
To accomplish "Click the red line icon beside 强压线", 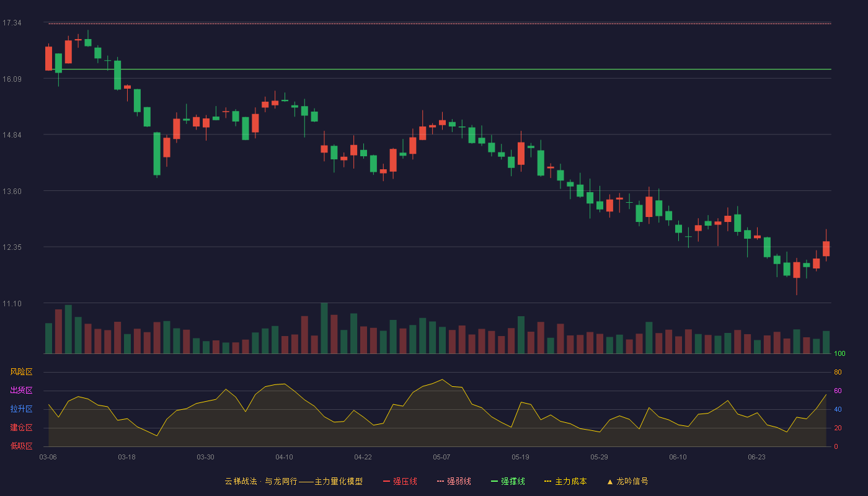I will (x=387, y=481).
